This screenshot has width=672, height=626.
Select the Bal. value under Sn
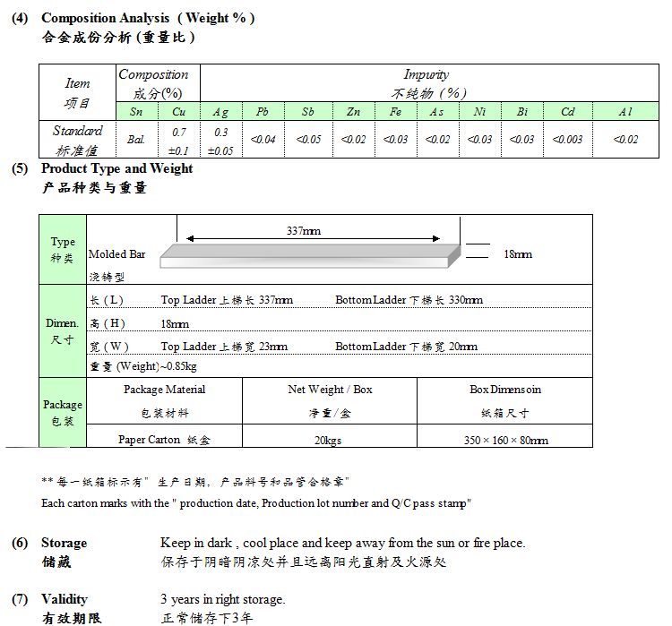point(136,140)
